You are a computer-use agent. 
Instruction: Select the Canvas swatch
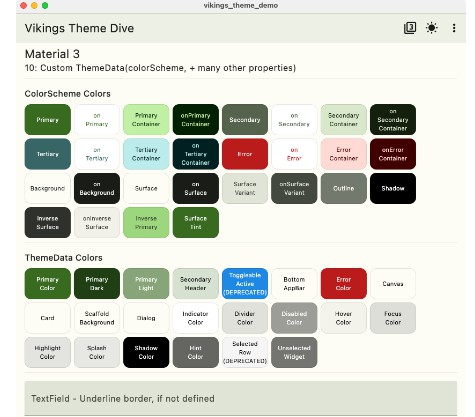[393, 284]
